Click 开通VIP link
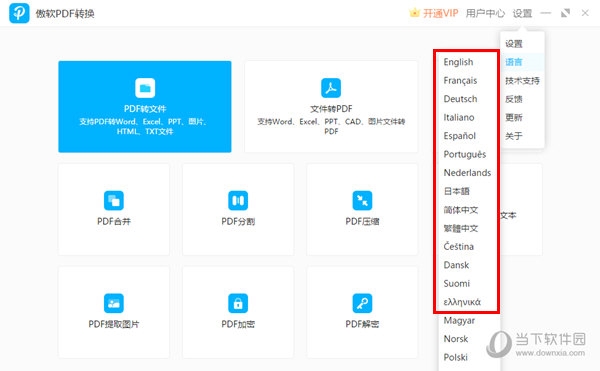The image size is (600, 371). point(440,13)
